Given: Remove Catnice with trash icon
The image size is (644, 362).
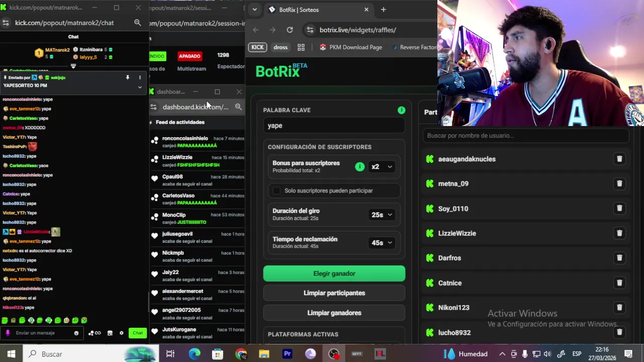Looking at the screenshot, I should 619,283.
